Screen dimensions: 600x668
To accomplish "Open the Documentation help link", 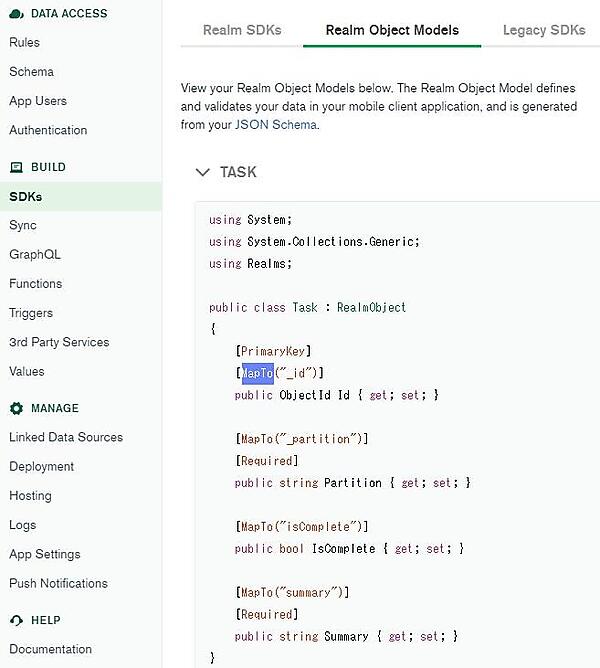I will [x=50, y=649].
